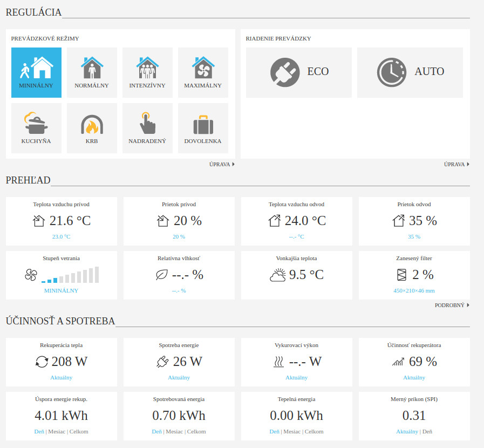Enable the Krb fireplace mode
This screenshot has width=484, height=448.
pyautogui.click(x=92, y=128)
